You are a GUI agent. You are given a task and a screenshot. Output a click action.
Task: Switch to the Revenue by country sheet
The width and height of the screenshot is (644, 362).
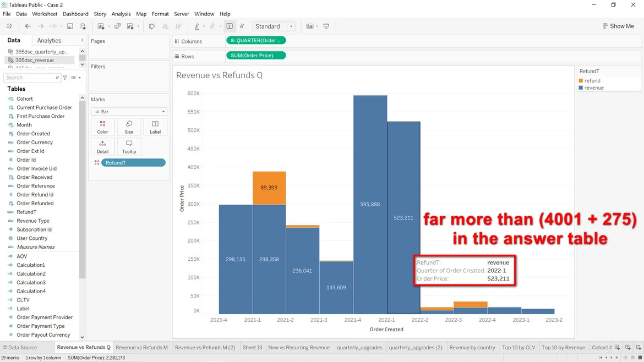pyautogui.click(x=472, y=348)
